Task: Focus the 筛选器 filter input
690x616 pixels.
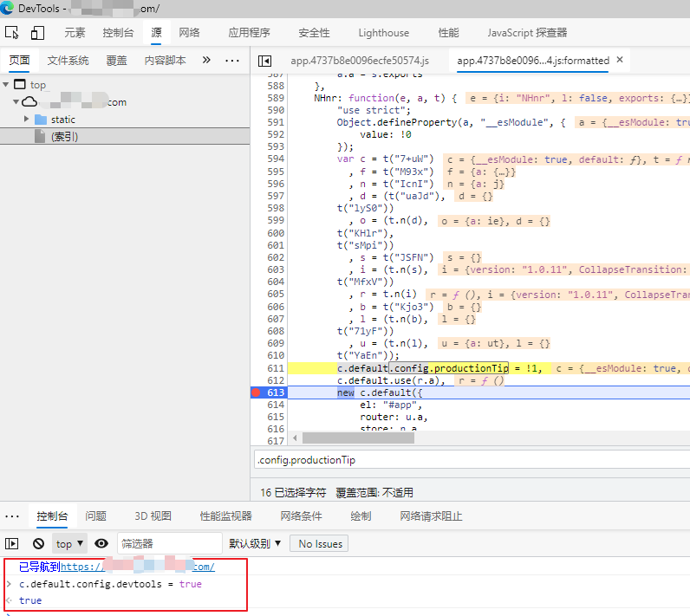Action: (169, 544)
